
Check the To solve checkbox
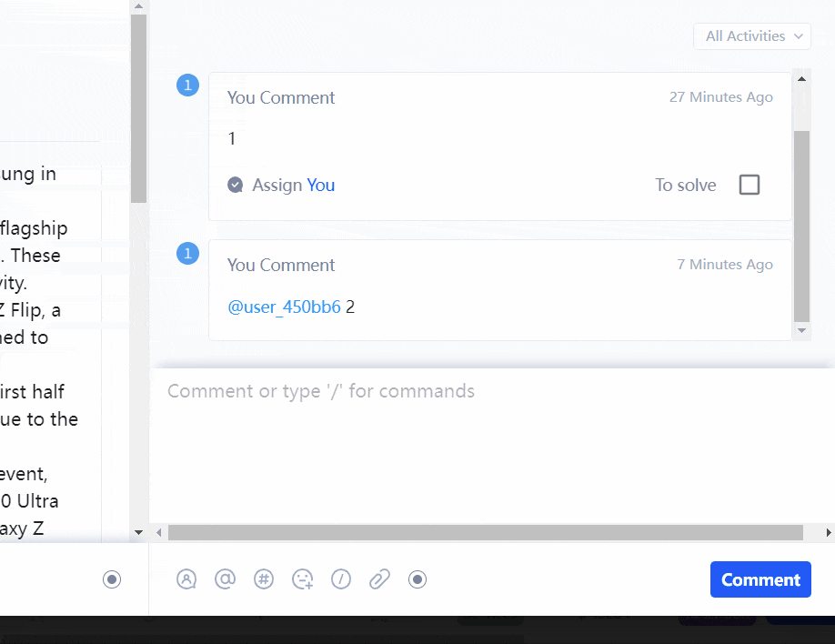pyautogui.click(x=749, y=185)
